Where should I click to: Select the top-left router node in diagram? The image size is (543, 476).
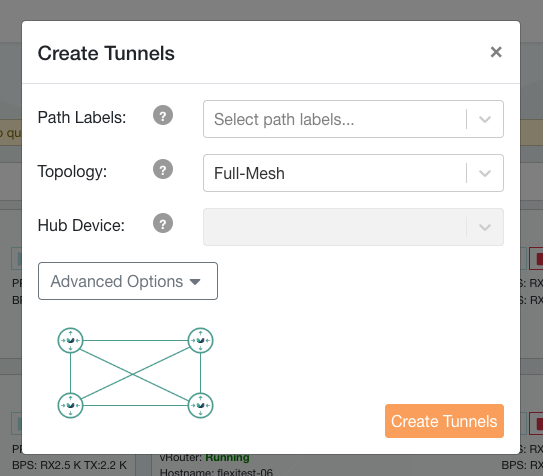point(70,340)
